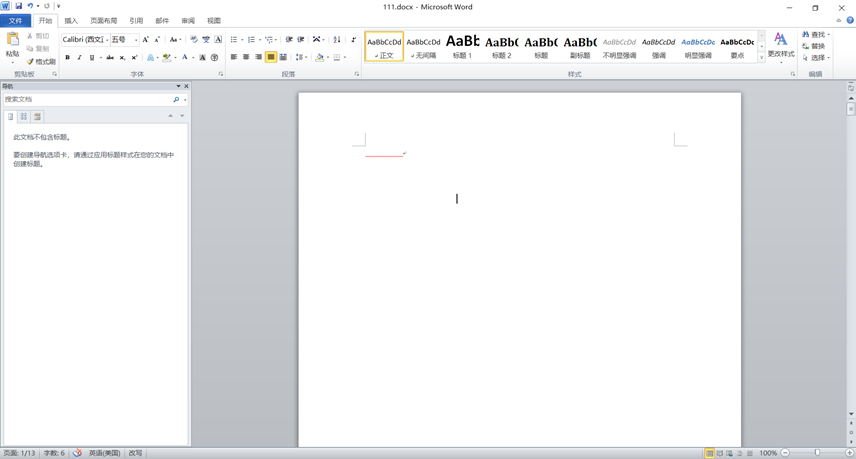Toggle Strikethrough formatting
This screenshot has width=856, height=459.
pos(110,57)
